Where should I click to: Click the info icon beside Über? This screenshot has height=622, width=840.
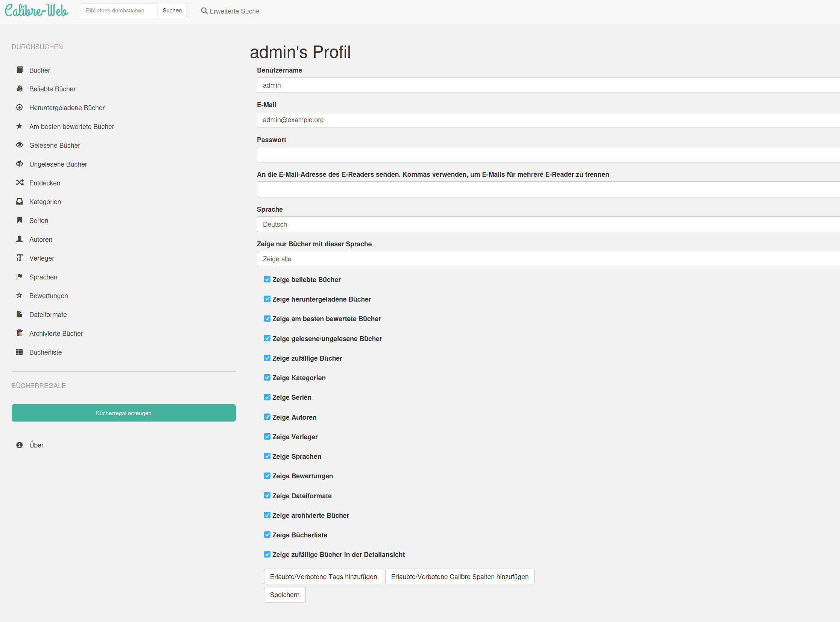click(20, 445)
